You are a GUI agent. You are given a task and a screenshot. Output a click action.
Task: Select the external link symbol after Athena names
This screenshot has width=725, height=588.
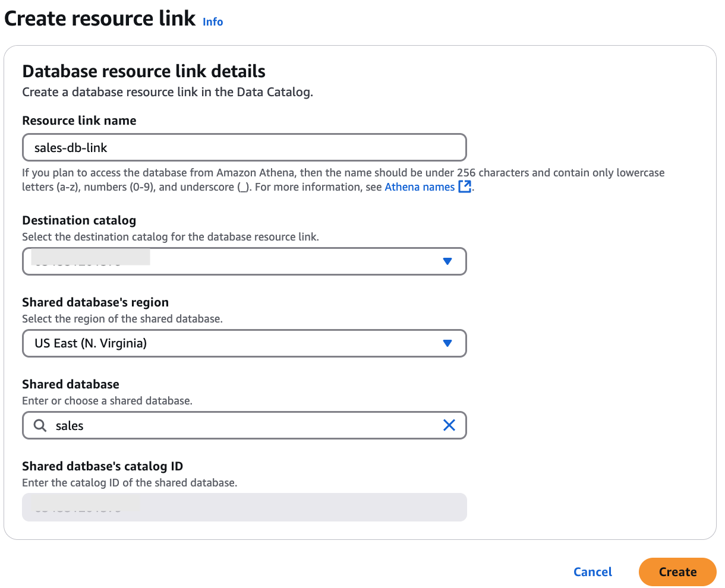point(465,186)
